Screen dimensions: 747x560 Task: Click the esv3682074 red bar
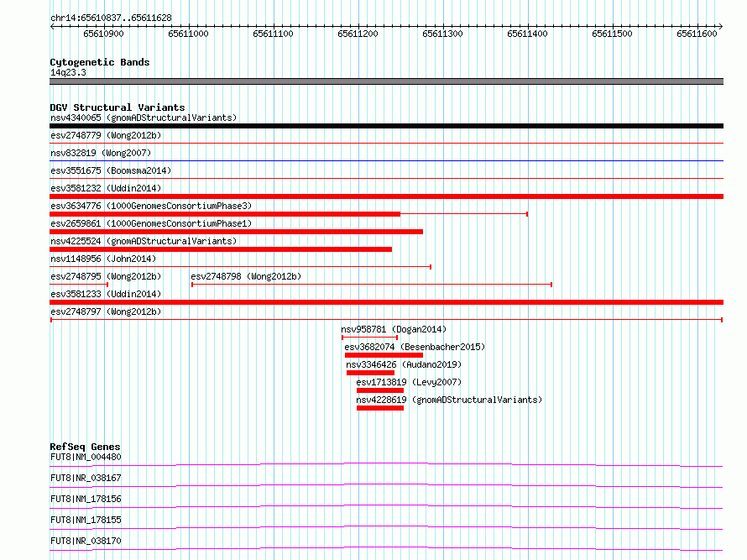(x=384, y=355)
